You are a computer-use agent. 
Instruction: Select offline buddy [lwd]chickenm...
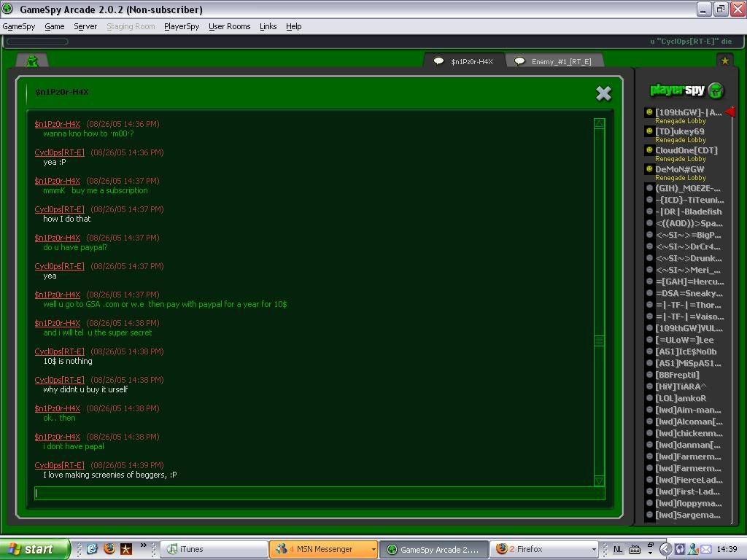coord(689,433)
